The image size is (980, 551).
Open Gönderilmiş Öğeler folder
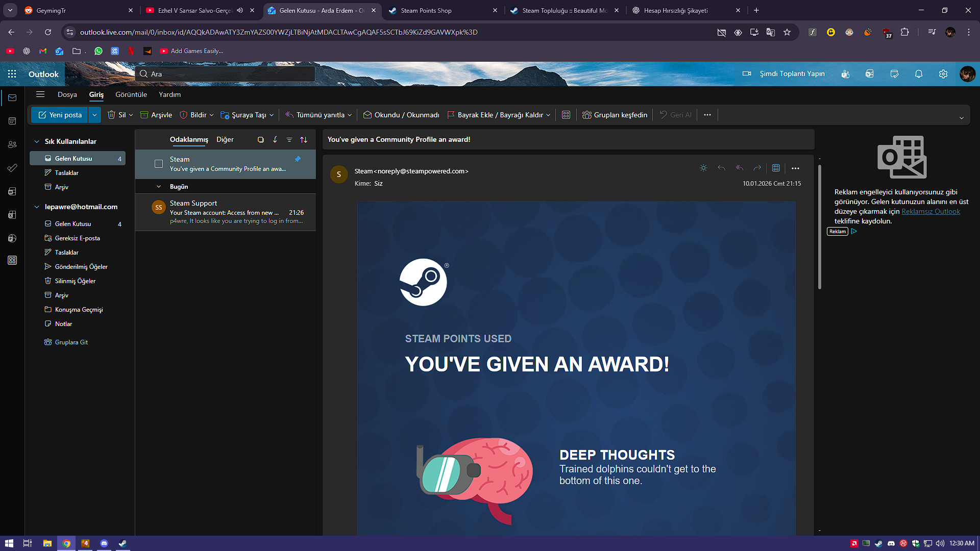tap(78, 267)
